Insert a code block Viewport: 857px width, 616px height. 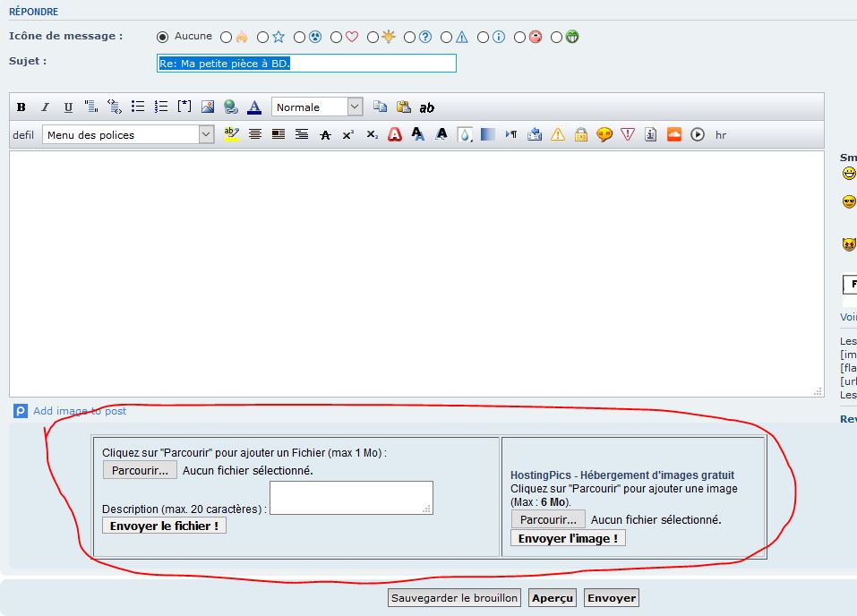point(115,107)
